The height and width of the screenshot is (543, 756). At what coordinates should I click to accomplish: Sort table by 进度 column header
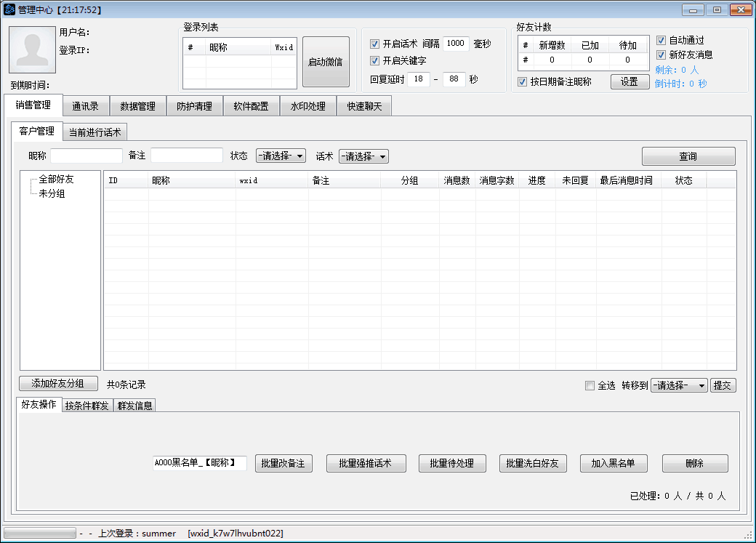[x=536, y=180]
